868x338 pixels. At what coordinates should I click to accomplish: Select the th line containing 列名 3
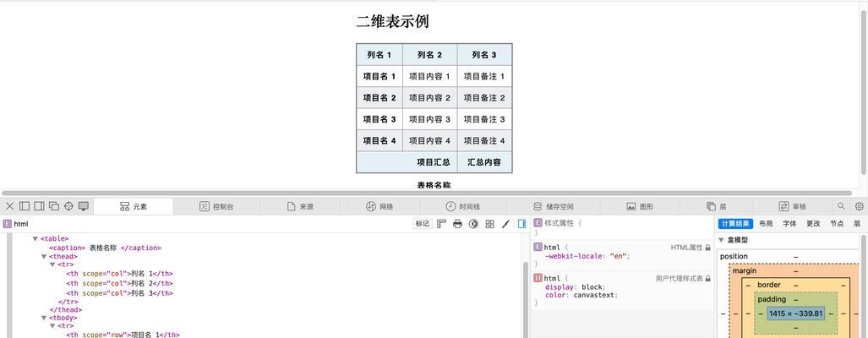point(119,293)
